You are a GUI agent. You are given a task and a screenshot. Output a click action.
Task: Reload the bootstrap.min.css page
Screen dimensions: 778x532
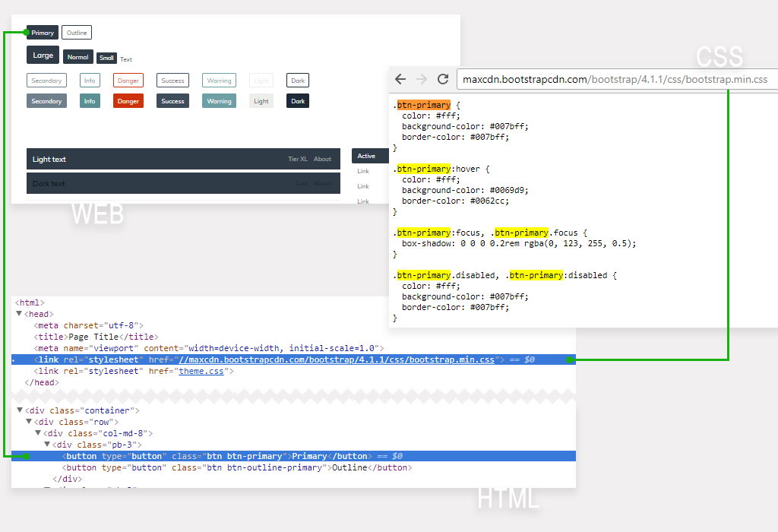(x=443, y=79)
